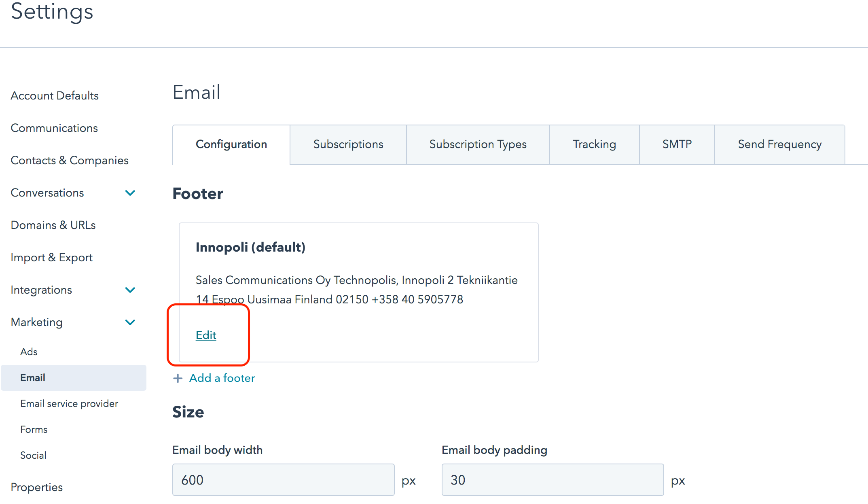Open the Subscription Types tab

478,144
